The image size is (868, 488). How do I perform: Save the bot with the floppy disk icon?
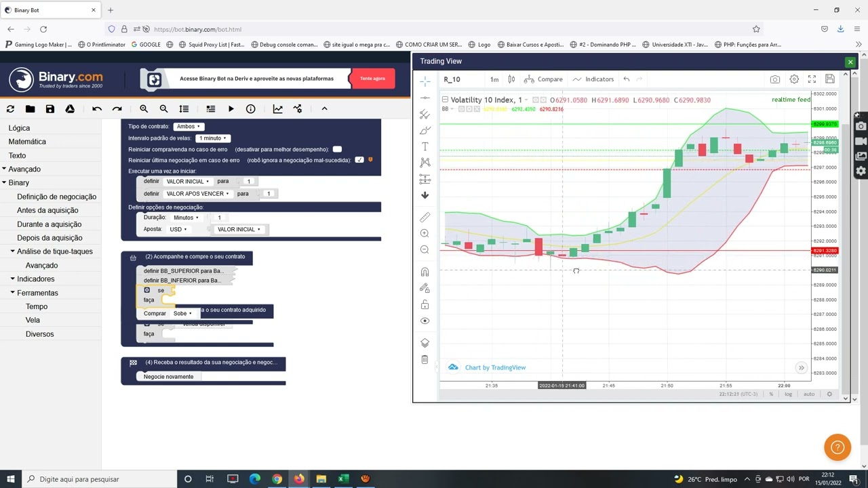pyautogui.click(x=50, y=108)
